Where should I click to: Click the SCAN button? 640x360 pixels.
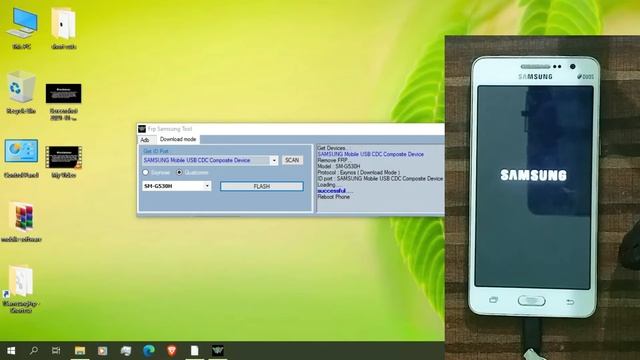[x=292, y=160]
